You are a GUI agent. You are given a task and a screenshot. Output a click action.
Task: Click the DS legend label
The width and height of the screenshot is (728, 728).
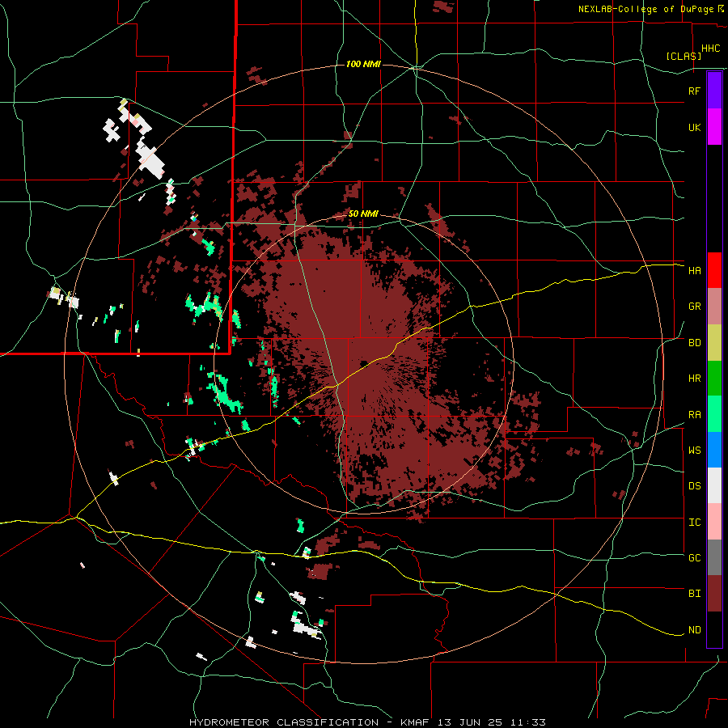pyautogui.click(x=694, y=486)
